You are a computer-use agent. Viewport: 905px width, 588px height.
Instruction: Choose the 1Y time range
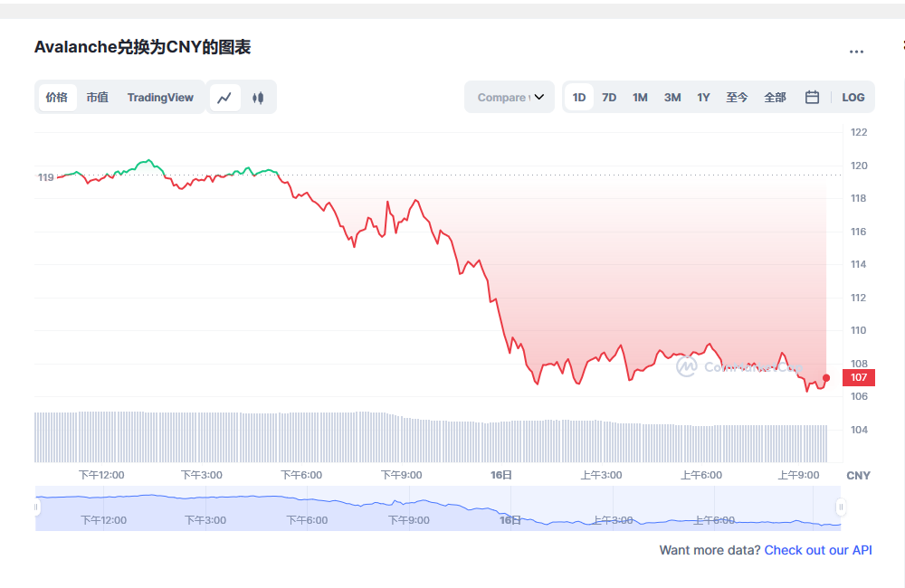pos(703,98)
